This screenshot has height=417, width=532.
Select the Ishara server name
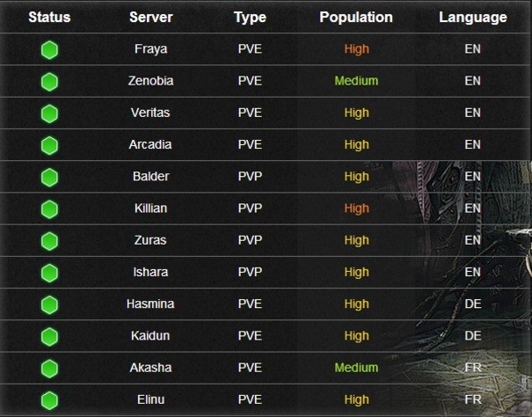[x=150, y=272]
